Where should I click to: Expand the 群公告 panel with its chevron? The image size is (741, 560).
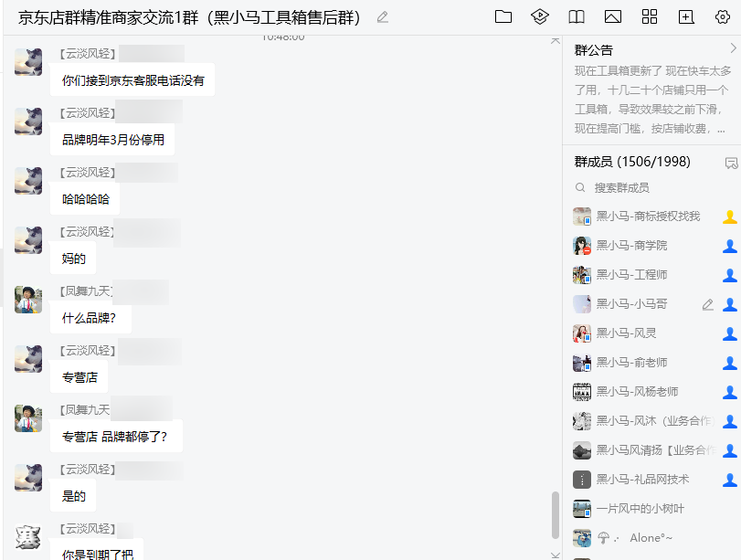tap(733, 48)
